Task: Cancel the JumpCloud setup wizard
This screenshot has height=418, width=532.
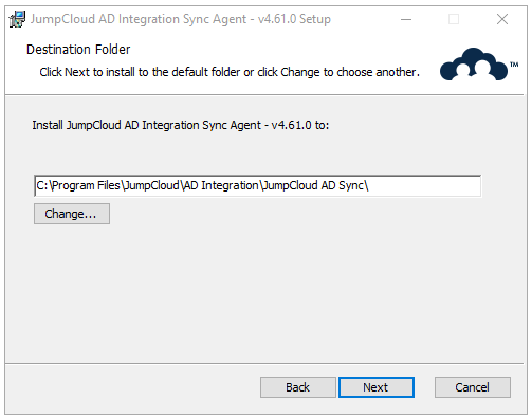Action: [472, 387]
